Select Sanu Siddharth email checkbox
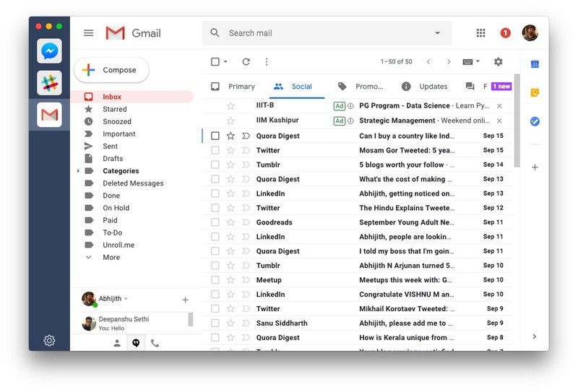 point(215,323)
